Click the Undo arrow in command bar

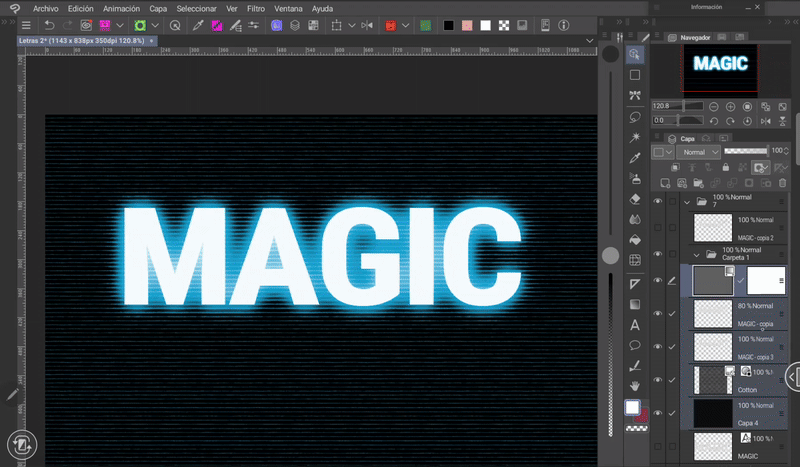(x=49, y=25)
